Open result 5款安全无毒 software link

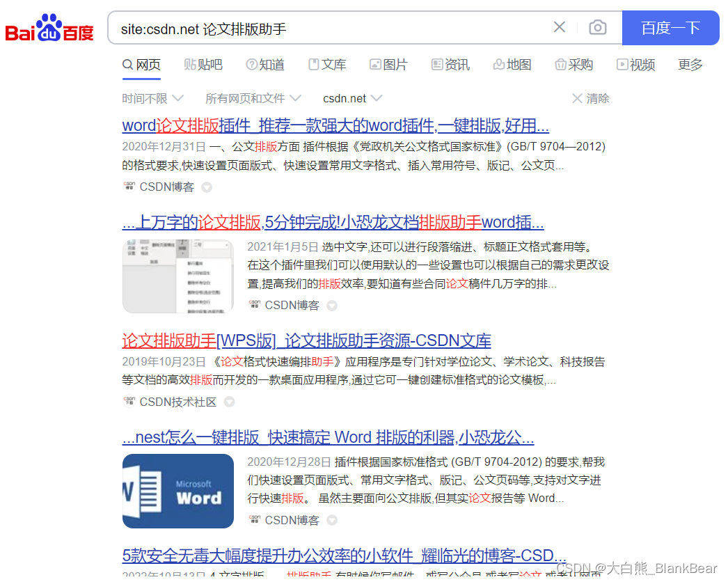pyautogui.click(x=344, y=556)
